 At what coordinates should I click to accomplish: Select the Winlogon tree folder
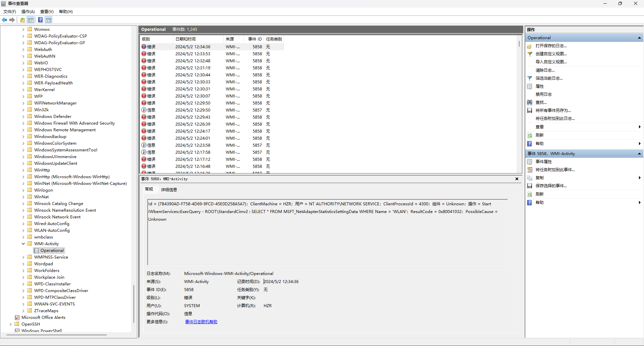43,190
